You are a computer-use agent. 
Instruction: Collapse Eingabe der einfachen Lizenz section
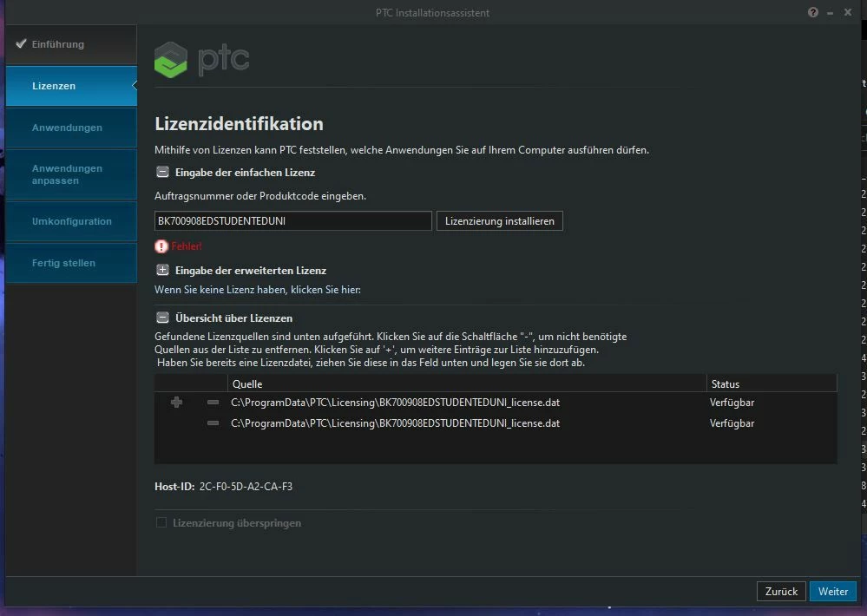click(162, 172)
